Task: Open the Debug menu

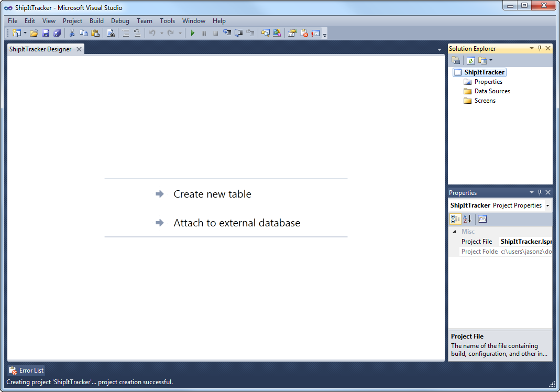Action: click(x=120, y=21)
